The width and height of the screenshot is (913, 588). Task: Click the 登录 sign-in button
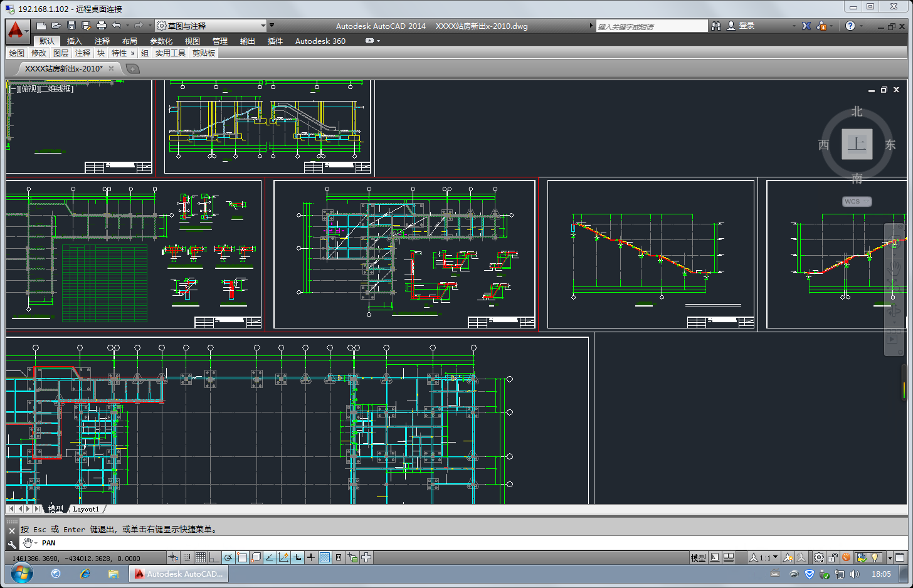pyautogui.click(x=741, y=26)
